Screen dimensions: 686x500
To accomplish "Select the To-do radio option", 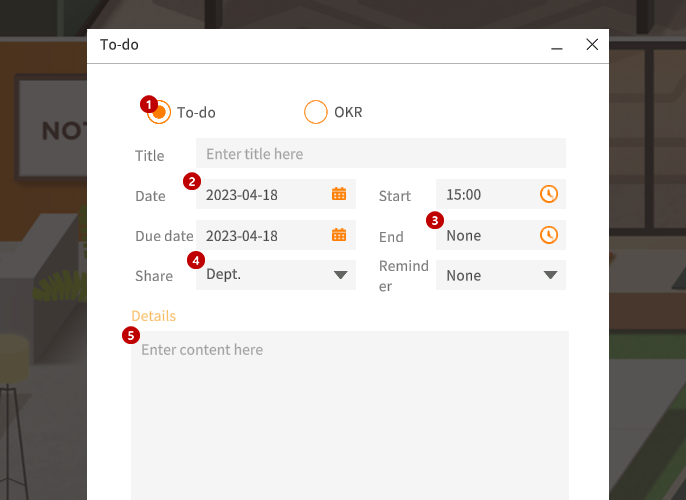I will point(159,112).
